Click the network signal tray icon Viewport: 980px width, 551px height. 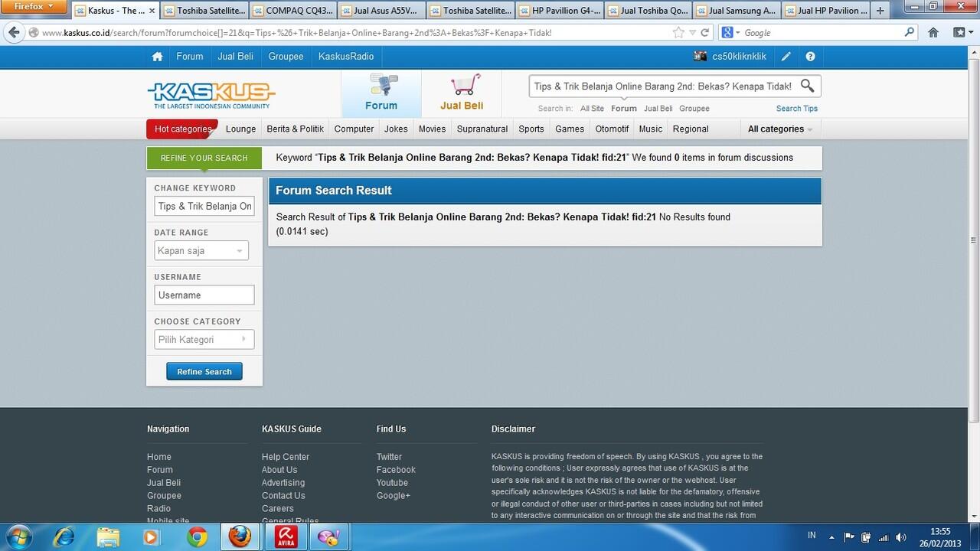coord(884,537)
